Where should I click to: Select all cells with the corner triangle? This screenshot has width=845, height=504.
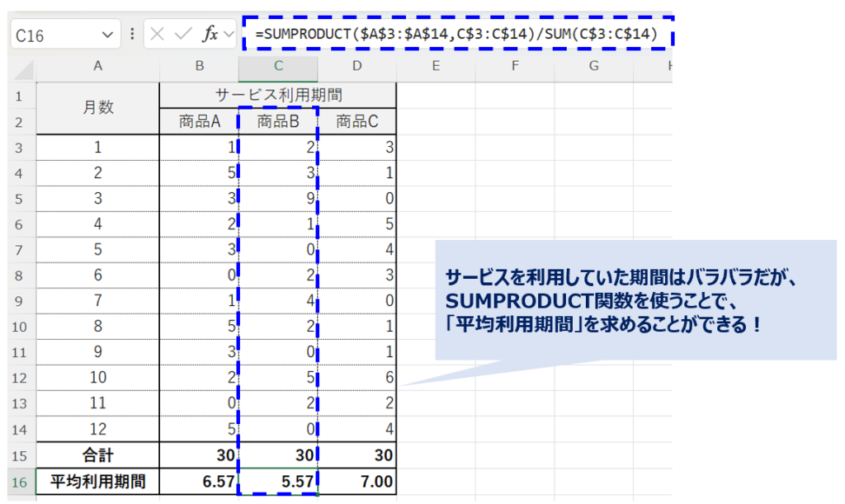pyautogui.click(x=22, y=69)
